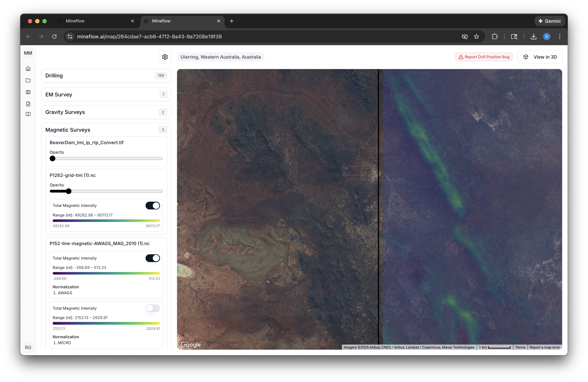The image size is (588, 382).
Task: Disable Total Magnetic Intensity for P1262-grid-tmi
Action: 153,205
